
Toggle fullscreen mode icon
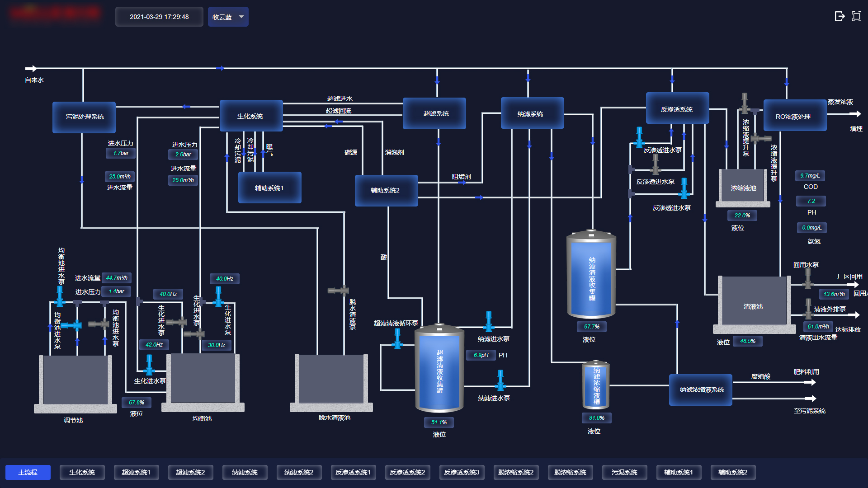[856, 16]
